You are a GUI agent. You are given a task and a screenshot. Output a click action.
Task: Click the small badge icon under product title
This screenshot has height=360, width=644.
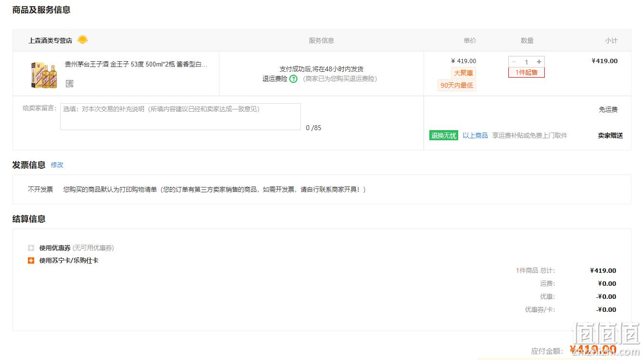(70, 83)
